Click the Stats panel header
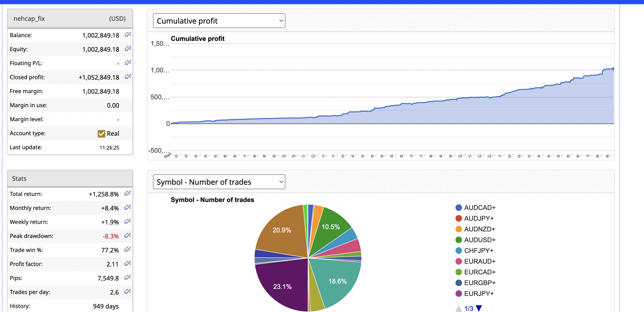 70,179
